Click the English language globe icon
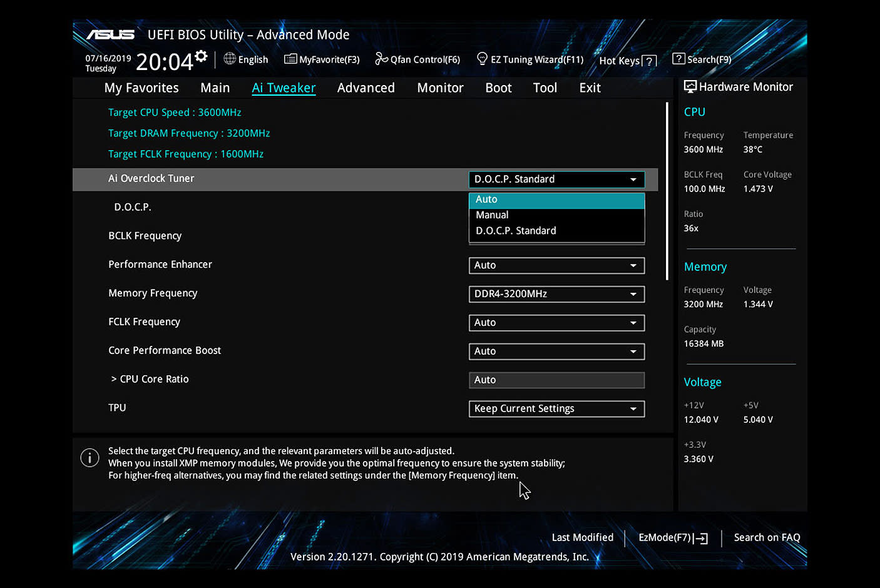This screenshot has height=588, width=880. [x=230, y=59]
